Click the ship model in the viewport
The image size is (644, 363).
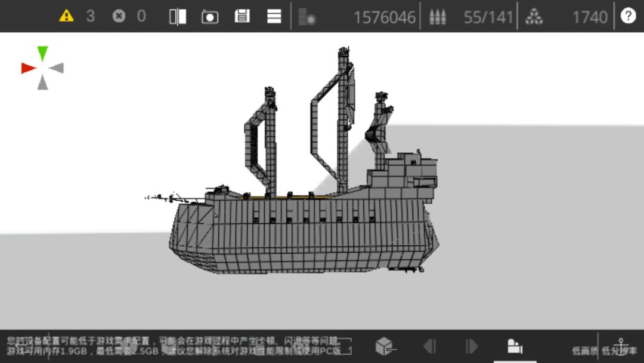pyautogui.click(x=304, y=230)
